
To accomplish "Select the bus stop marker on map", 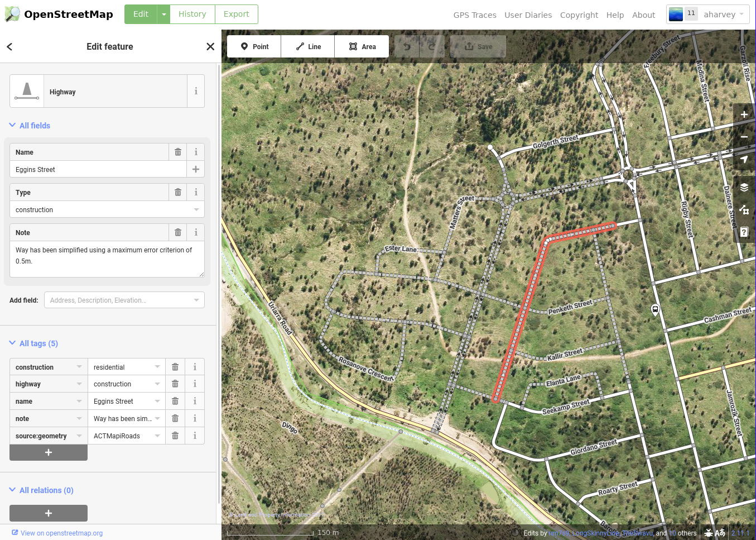I will (656, 310).
